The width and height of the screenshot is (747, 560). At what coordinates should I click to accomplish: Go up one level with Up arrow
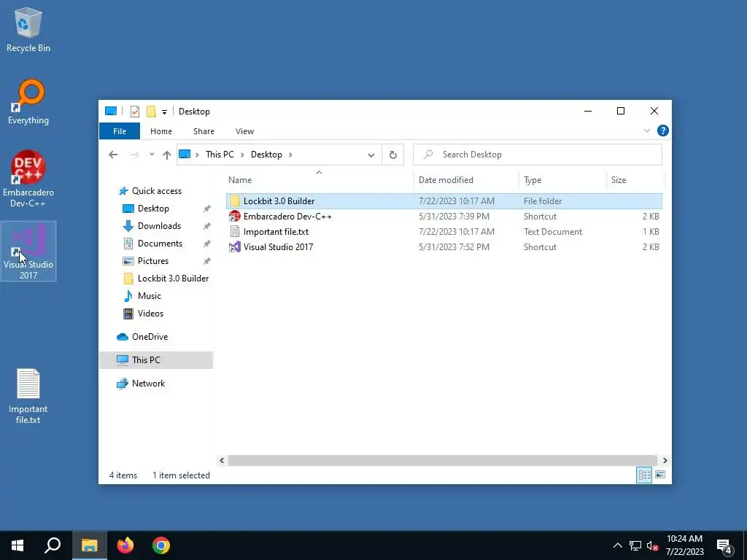167,155
